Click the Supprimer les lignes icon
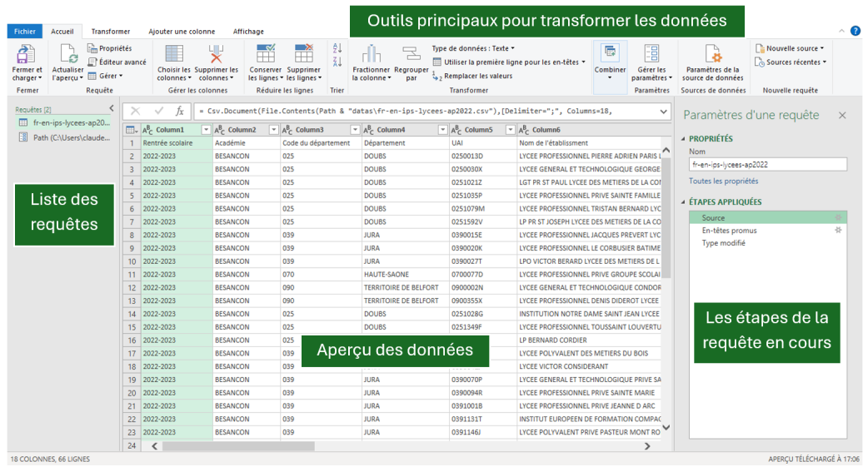 click(303, 54)
